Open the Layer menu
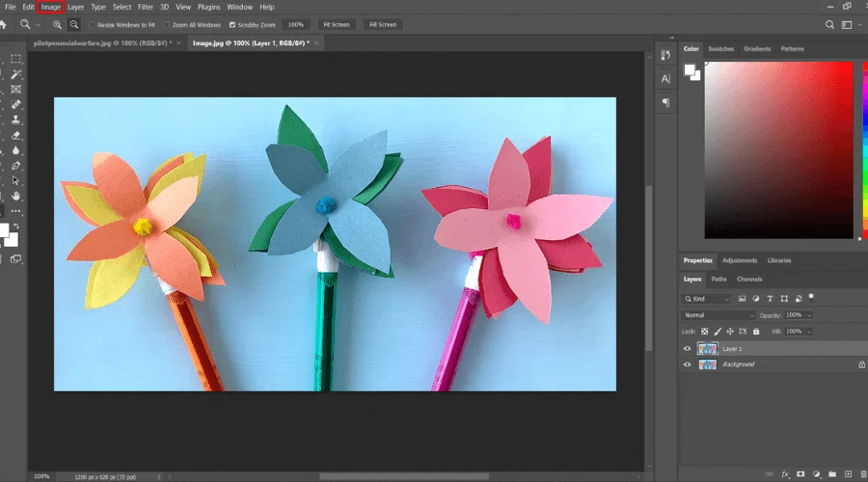This screenshot has height=482, width=868. point(75,7)
